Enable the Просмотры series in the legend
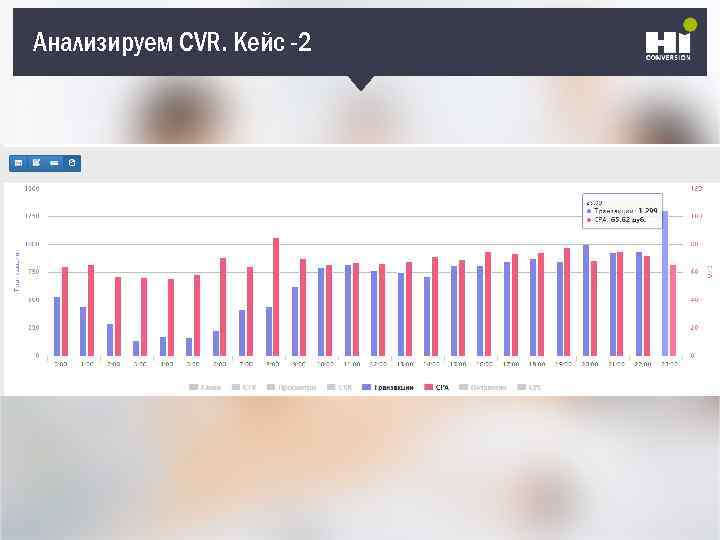The height and width of the screenshot is (540, 720). pyautogui.click(x=292, y=388)
